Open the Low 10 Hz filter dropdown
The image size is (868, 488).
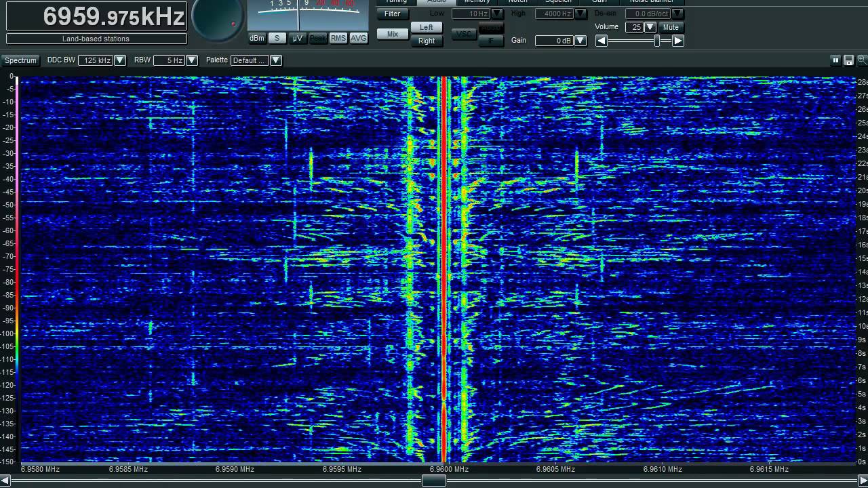tap(497, 14)
